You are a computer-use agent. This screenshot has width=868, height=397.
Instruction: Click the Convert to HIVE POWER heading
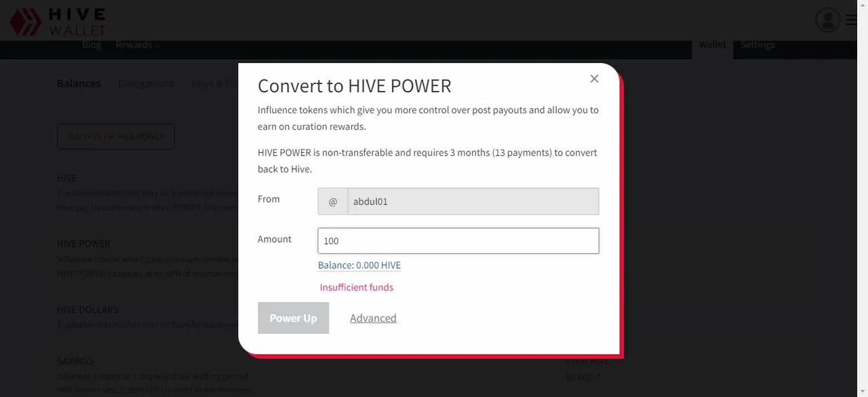(355, 86)
